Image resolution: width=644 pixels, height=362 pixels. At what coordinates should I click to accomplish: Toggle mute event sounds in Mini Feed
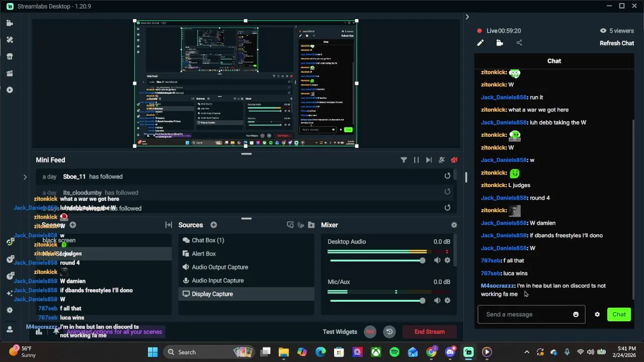click(442, 160)
